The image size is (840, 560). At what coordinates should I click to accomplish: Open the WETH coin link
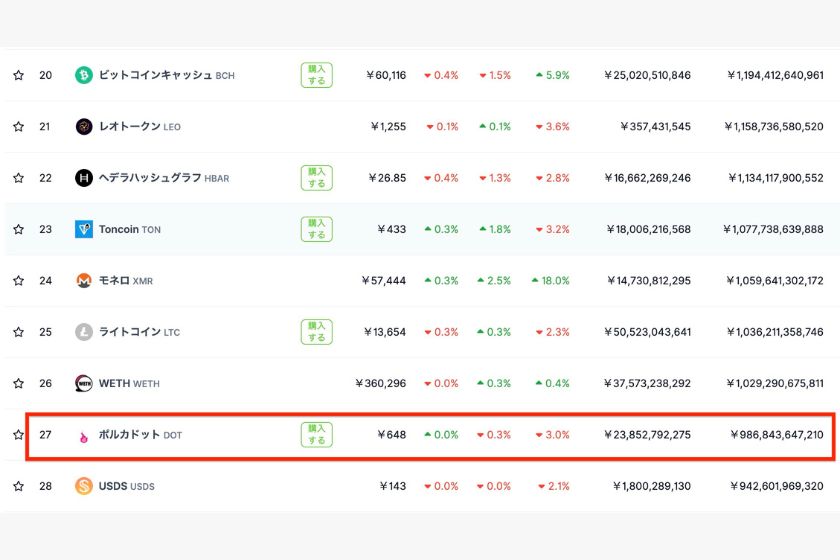(x=129, y=383)
